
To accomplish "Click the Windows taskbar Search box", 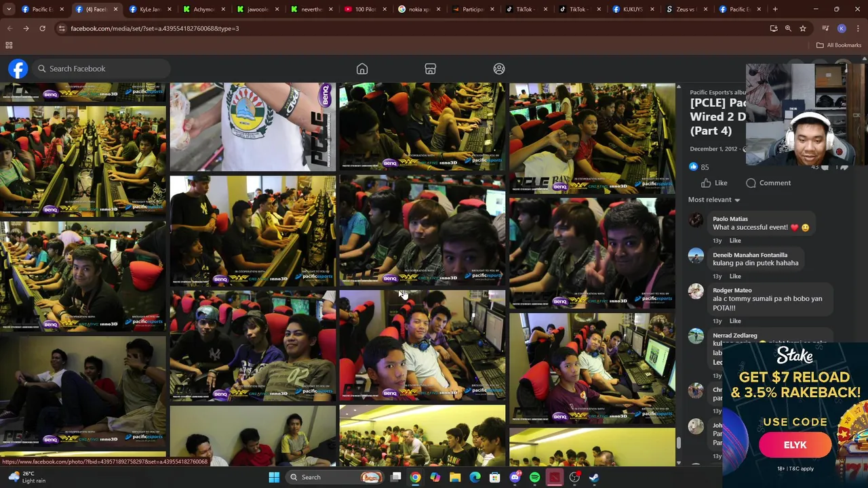I will [335, 477].
